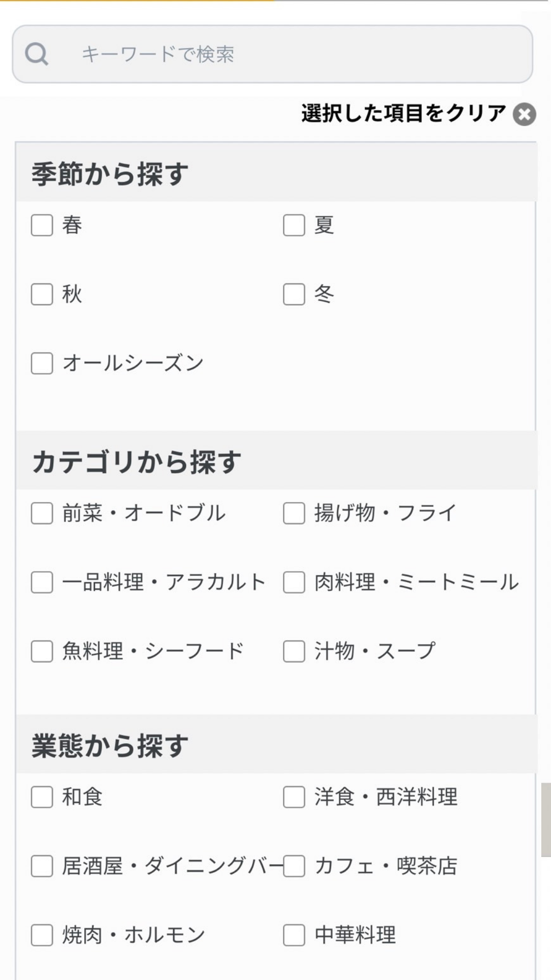Tick 一品料理・アラカルト checkbox
The width and height of the screenshot is (551, 980).
pos(42,582)
